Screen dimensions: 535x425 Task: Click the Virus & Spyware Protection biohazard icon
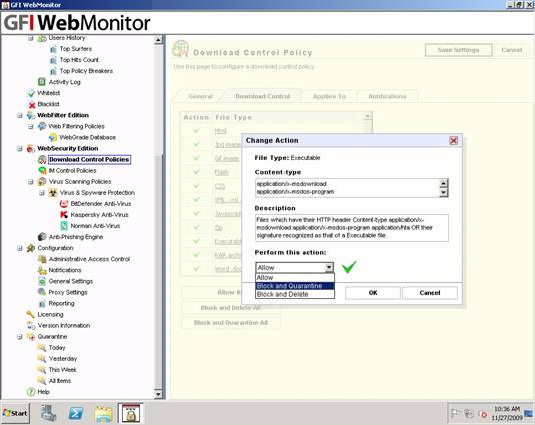tap(53, 193)
